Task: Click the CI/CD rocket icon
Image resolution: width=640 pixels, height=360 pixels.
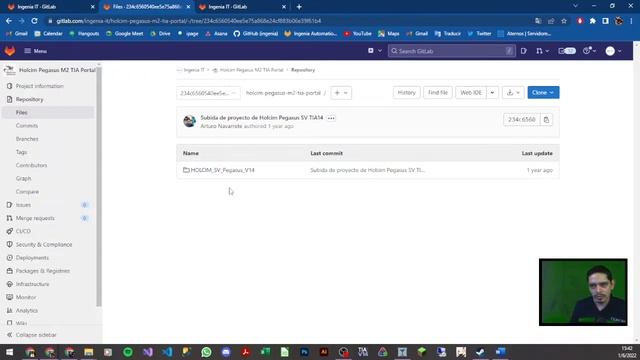Action: 9,231
